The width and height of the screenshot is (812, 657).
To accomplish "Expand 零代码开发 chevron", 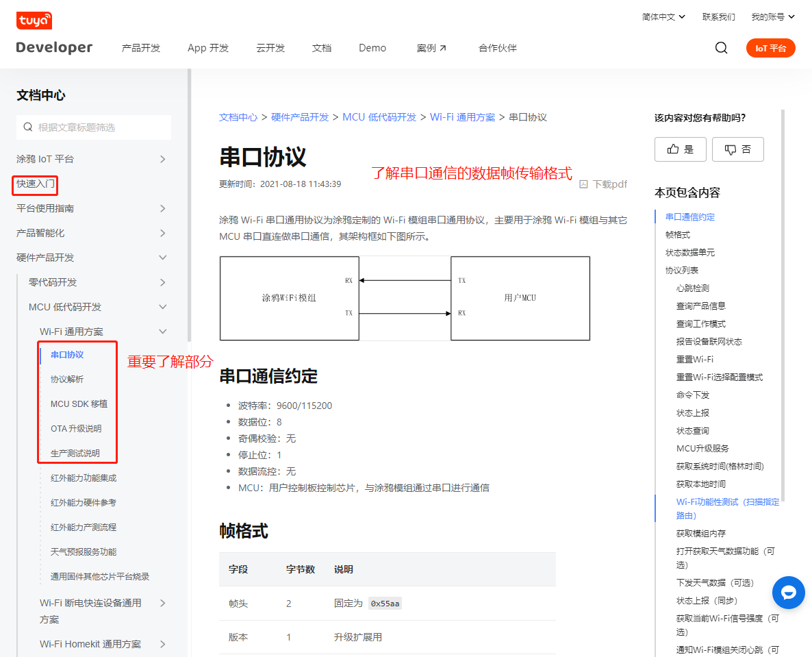I will 163,282.
